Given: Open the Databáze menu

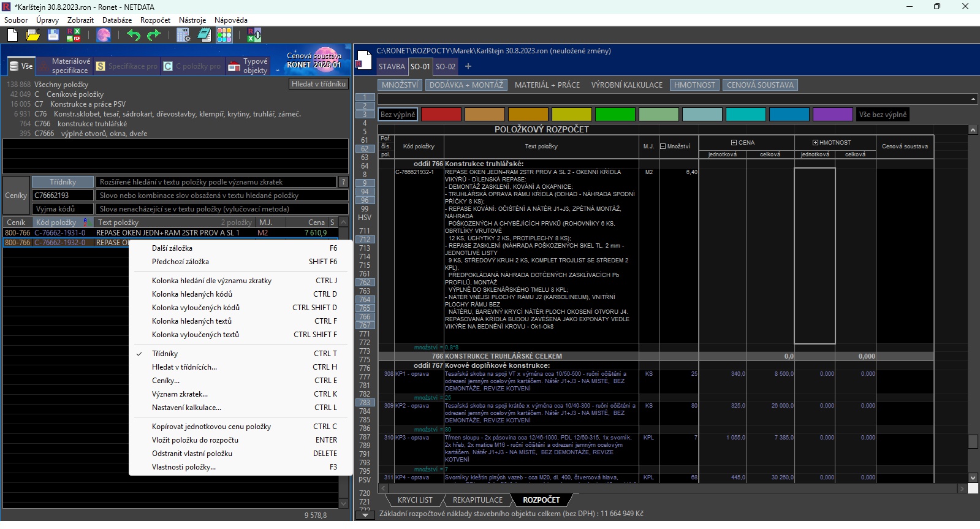Looking at the screenshot, I should coord(117,20).
